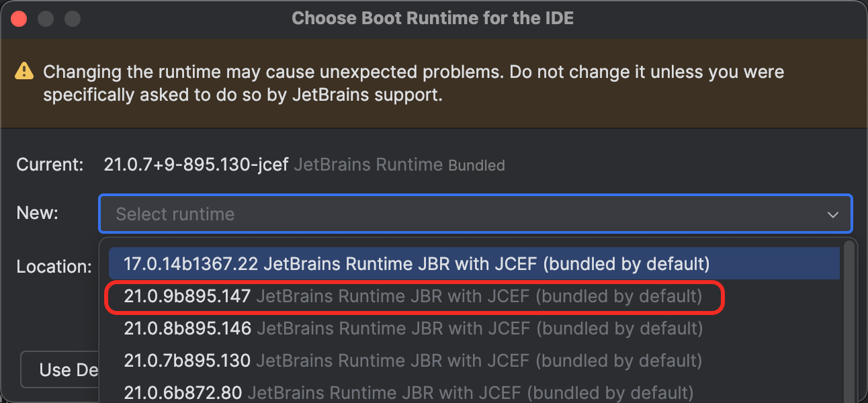This screenshot has height=403, width=868.
Task: Click the minimize window button
Action: (45, 18)
